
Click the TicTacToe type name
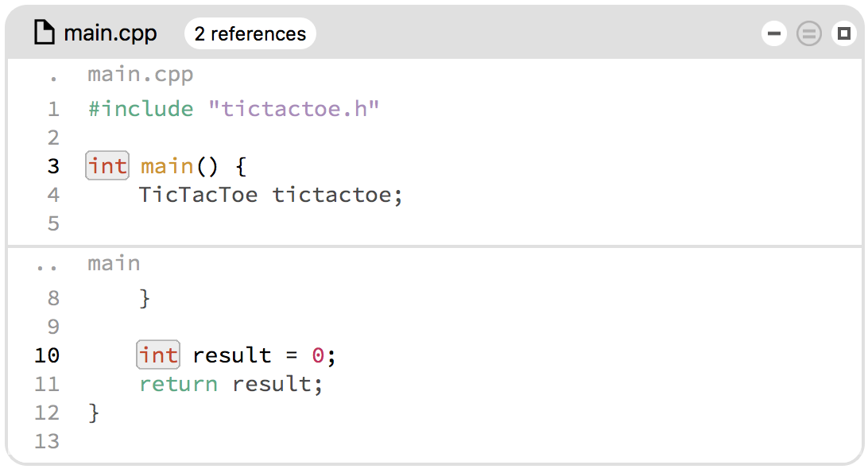198,195
